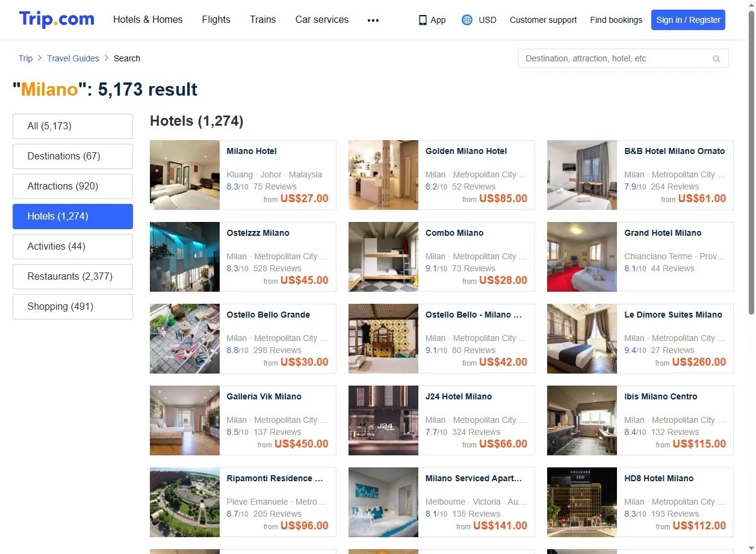Open Ostelzzz Milano thumbnail

185,257
